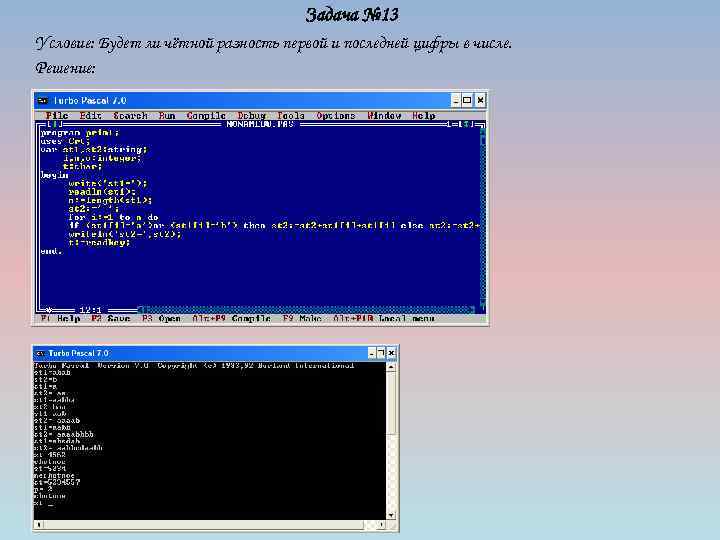Open the Search menu
The image size is (720, 540).
pyautogui.click(x=130, y=116)
